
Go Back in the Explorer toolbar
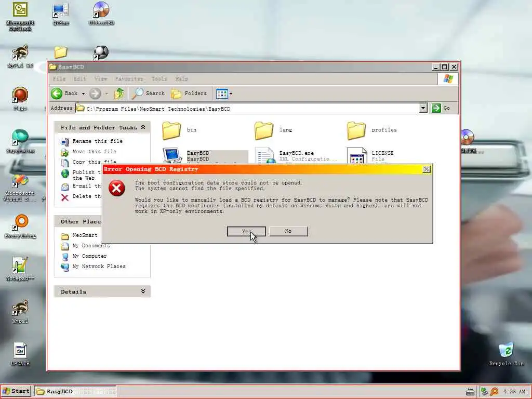point(64,94)
